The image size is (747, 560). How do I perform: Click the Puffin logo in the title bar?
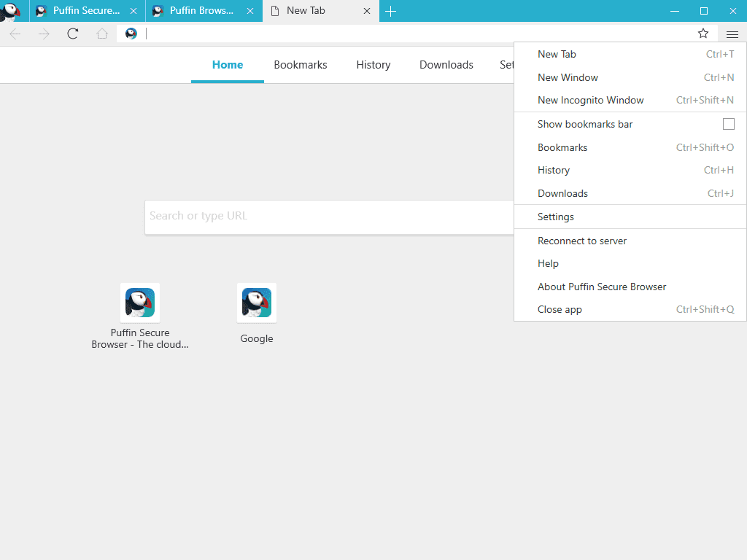[10, 11]
